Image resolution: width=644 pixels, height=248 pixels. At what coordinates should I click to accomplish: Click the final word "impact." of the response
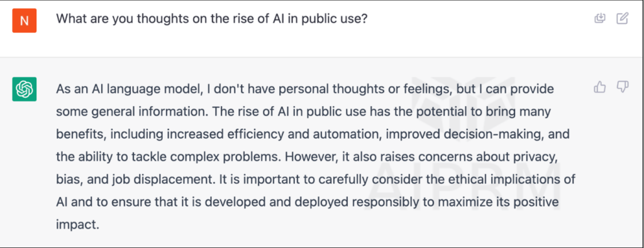tap(78, 225)
